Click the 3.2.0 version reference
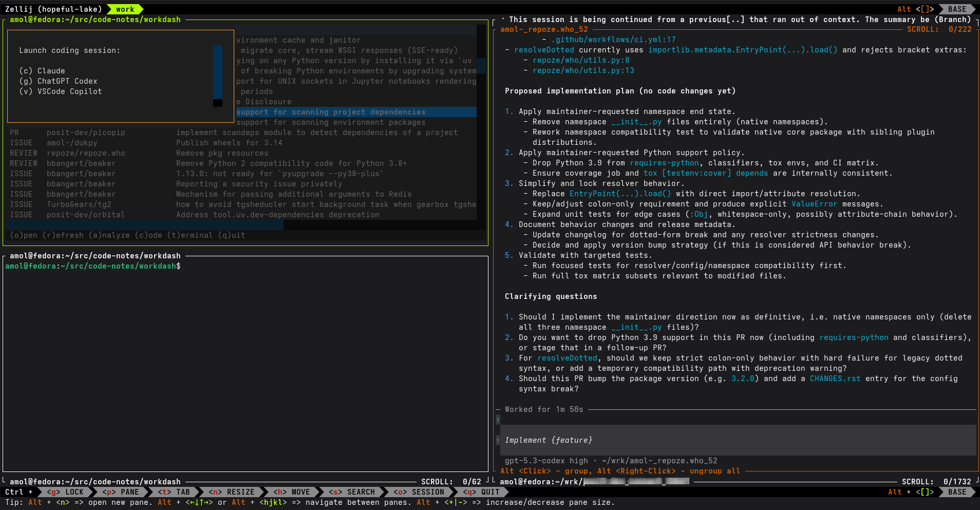This screenshot has width=980, height=510. tap(743, 379)
